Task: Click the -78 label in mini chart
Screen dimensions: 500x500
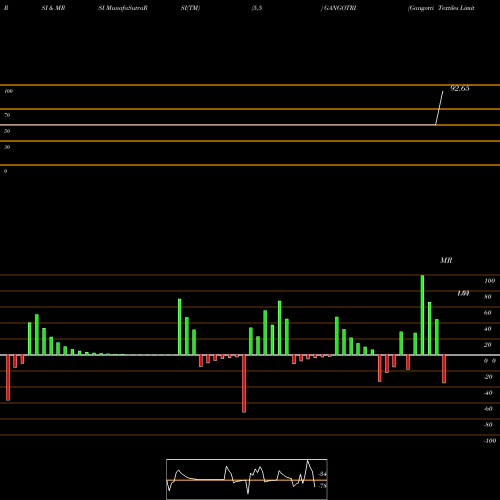Action: (x=322, y=486)
